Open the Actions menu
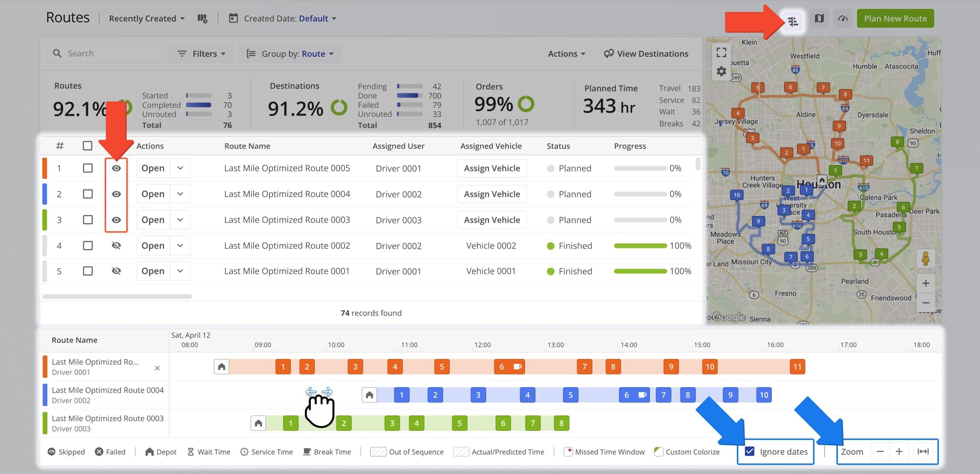This screenshot has height=474, width=980. coord(567,54)
